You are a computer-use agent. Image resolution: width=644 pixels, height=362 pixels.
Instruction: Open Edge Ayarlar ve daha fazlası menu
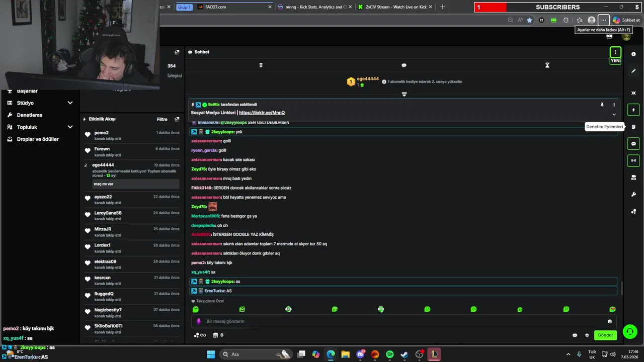[x=603, y=20]
